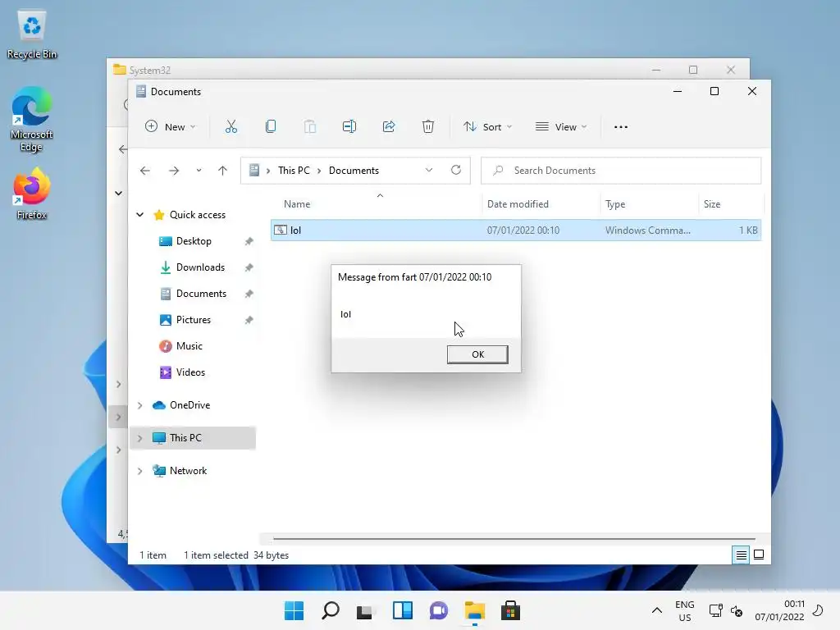The height and width of the screenshot is (630, 840).
Task: Open File Explorer on taskbar
Action: pos(475,610)
